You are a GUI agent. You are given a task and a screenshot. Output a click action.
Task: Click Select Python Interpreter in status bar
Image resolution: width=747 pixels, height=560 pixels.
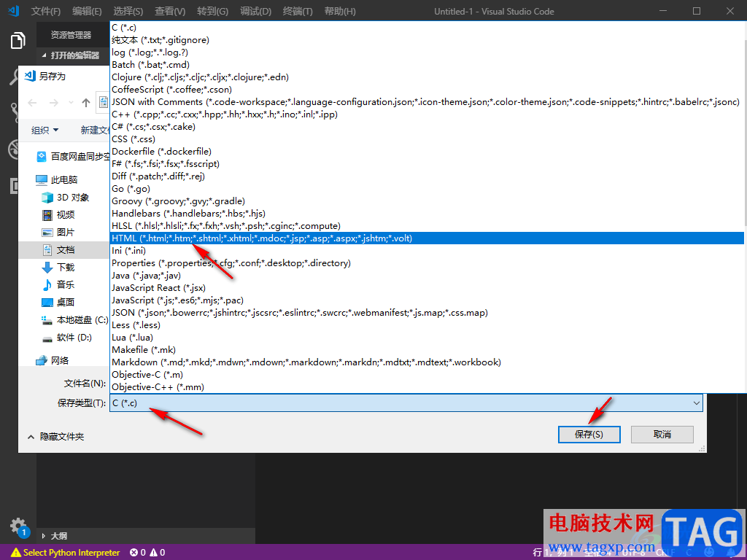[x=66, y=553]
